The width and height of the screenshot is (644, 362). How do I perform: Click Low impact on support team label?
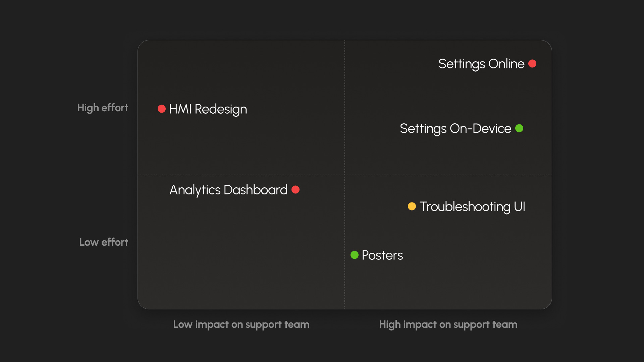pyautogui.click(x=241, y=324)
